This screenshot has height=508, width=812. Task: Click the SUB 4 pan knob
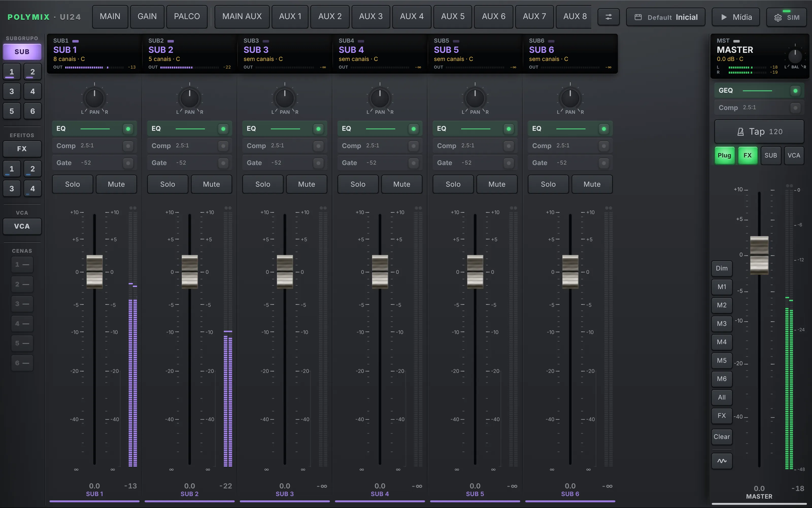[x=380, y=98]
